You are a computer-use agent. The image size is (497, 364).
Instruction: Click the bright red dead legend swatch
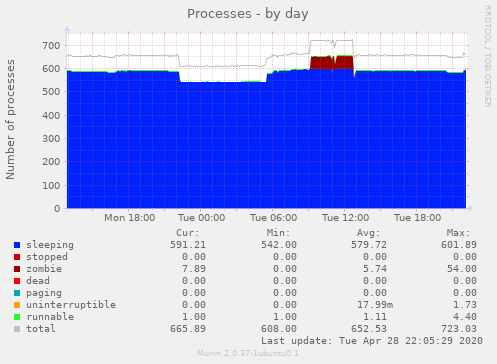[17, 281]
